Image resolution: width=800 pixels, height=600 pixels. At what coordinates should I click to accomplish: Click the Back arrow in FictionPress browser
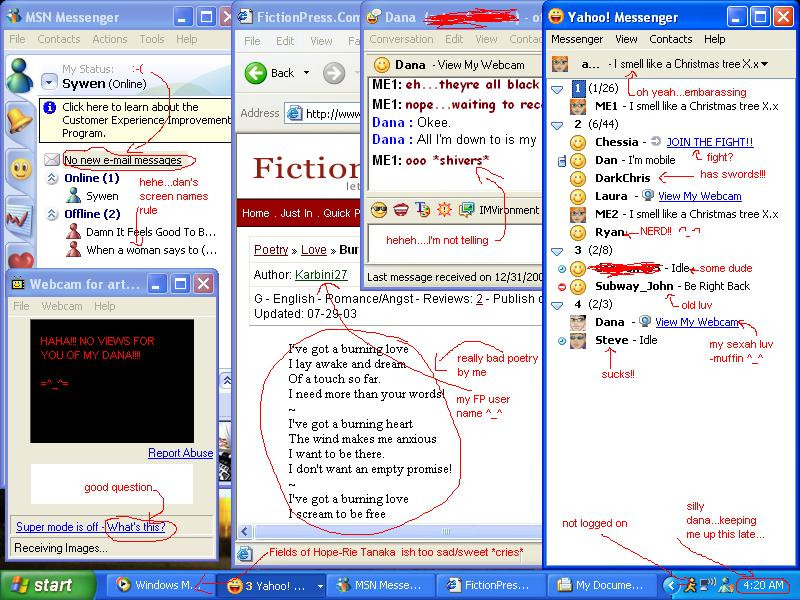[256, 73]
